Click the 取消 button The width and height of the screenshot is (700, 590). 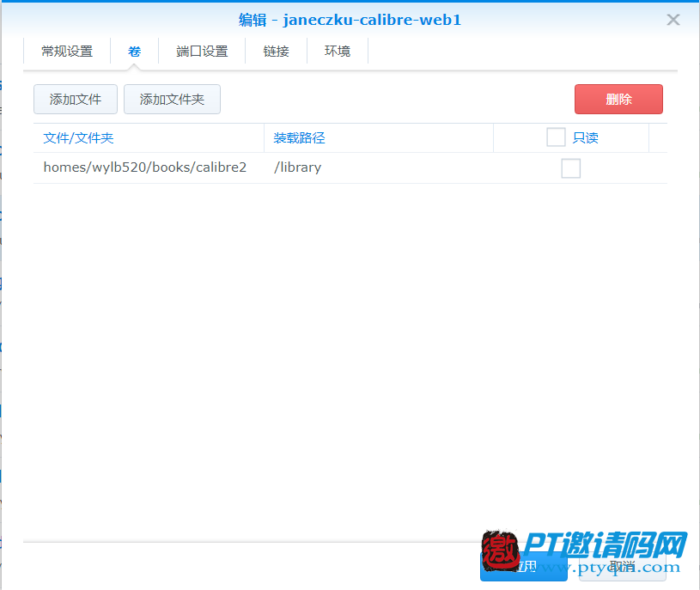click(x=623, y=567)
